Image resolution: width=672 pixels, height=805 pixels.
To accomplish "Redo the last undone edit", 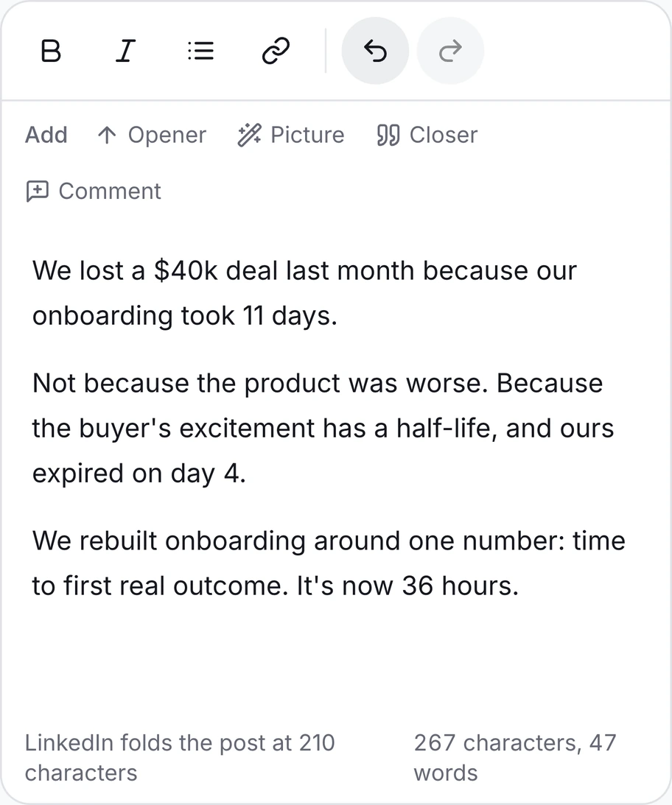I will tap(450, 51).
